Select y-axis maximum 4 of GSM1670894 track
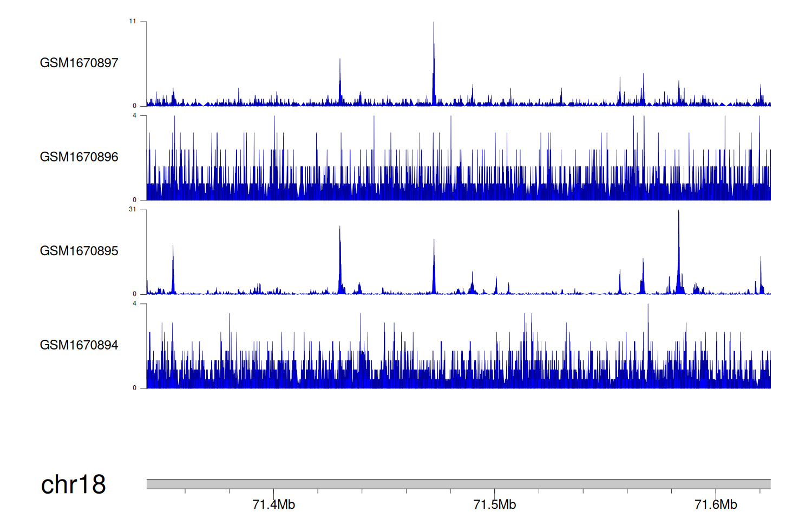812x531 pixels. [135, 304]
